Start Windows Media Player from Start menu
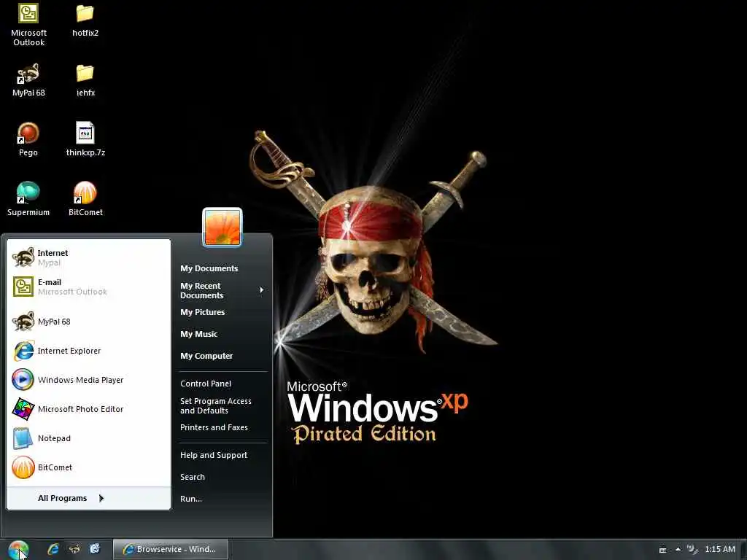This screenshot has height=560, width=747. (x=88, y=380)
